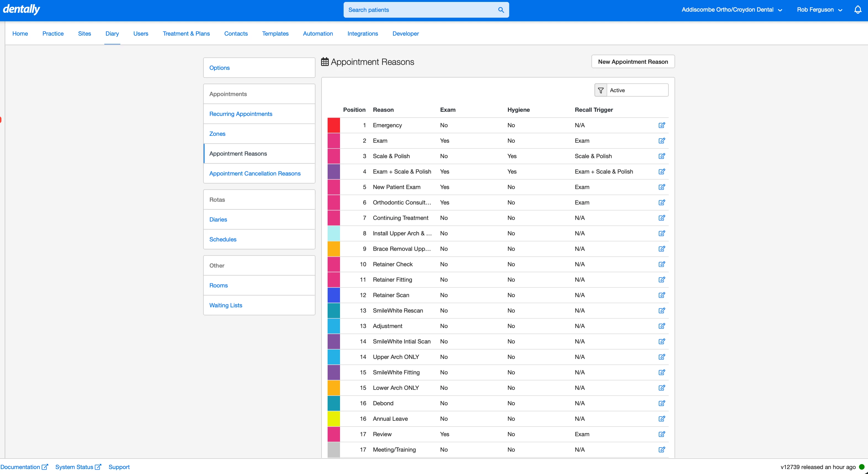
Task: Expand the Addiscombe Ortho/Croydon Dental practice menu
Action: [731, 10]
